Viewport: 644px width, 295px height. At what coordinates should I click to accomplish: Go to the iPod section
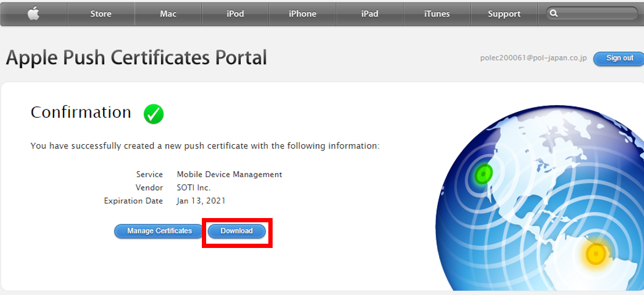235,13
